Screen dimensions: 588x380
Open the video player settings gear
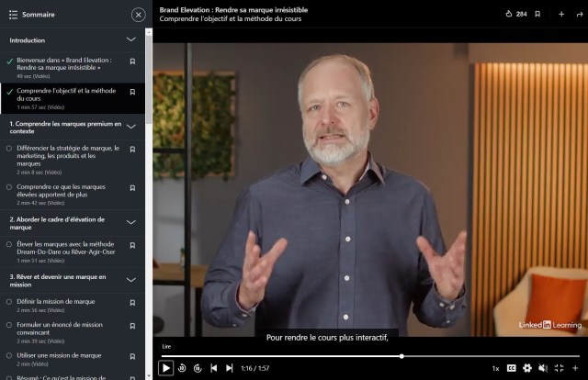click(x=527, y=368)
